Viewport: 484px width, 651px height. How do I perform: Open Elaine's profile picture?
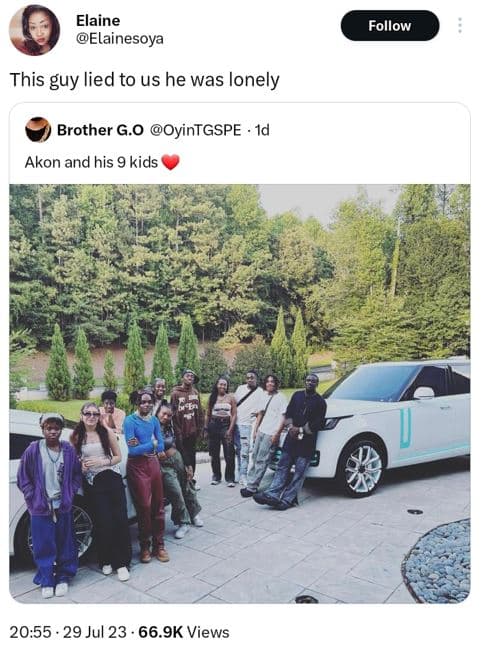[34, 30]
